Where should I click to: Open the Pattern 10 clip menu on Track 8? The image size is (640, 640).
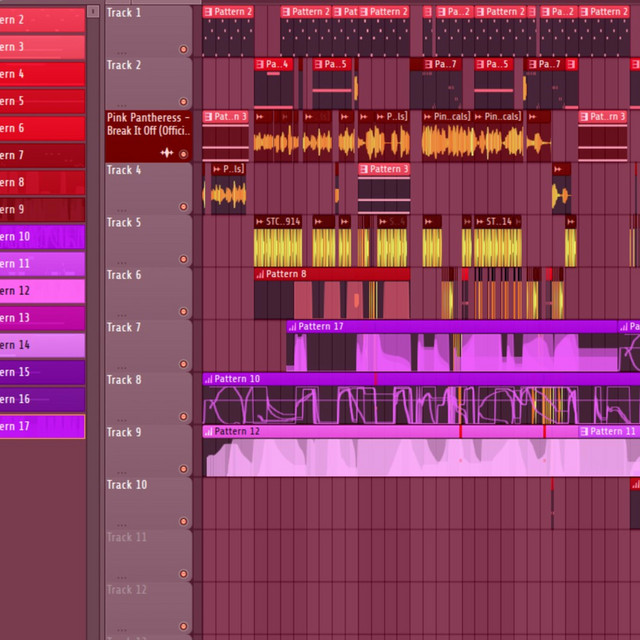click(x=208, y=379)
